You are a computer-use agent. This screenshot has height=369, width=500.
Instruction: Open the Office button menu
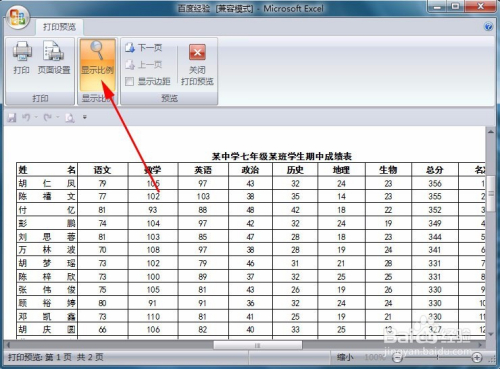pyautogui.click(x=18, y=17)
